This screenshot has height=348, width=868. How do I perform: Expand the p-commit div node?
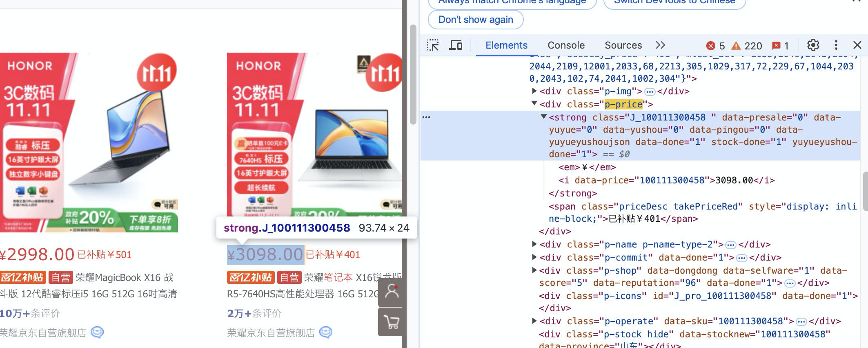pos(534,257)
